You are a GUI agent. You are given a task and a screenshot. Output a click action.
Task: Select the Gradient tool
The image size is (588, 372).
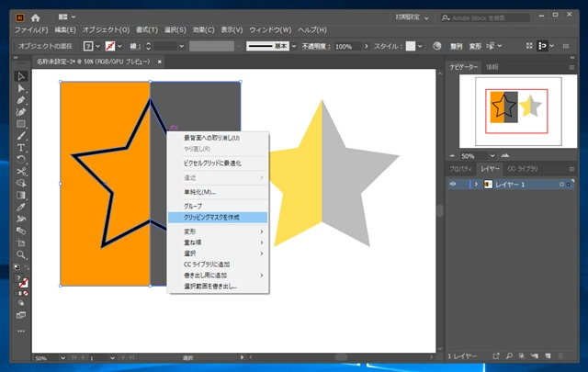[x=21, y=196]
